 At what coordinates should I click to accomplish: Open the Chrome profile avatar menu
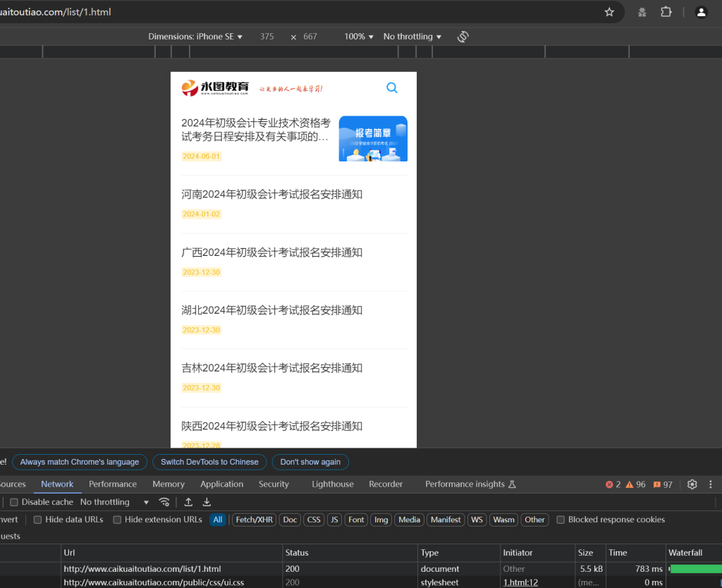tap(701, 12)
